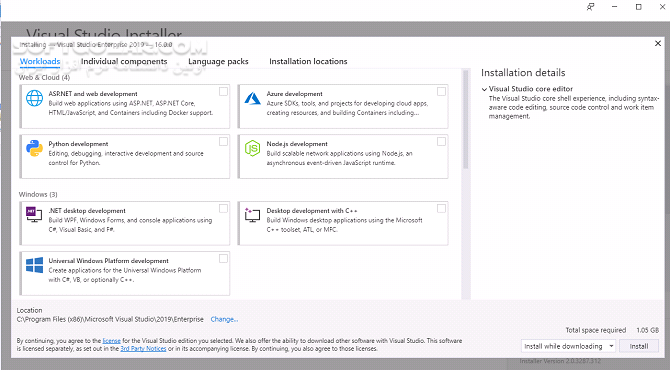
Task: Click the workloads list vertical scrollbar
Action: pyautogui.click(x=465, y=120)
